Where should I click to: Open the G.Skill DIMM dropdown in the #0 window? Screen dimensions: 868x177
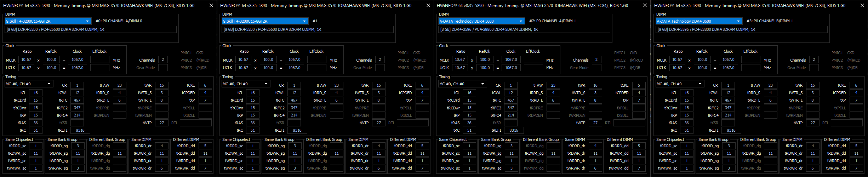click(48, 21)
